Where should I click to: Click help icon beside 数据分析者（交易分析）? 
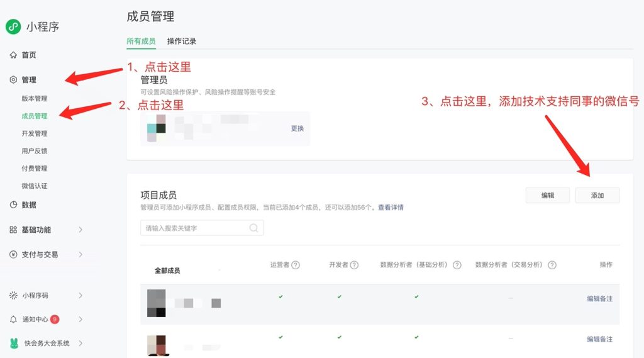[x=552, y=265]
